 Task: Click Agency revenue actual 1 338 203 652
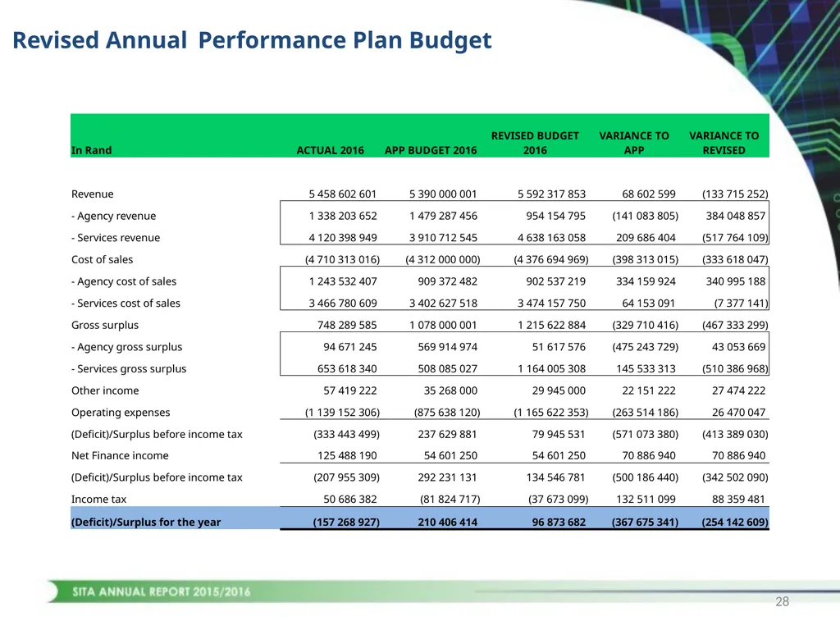(342, 216)
